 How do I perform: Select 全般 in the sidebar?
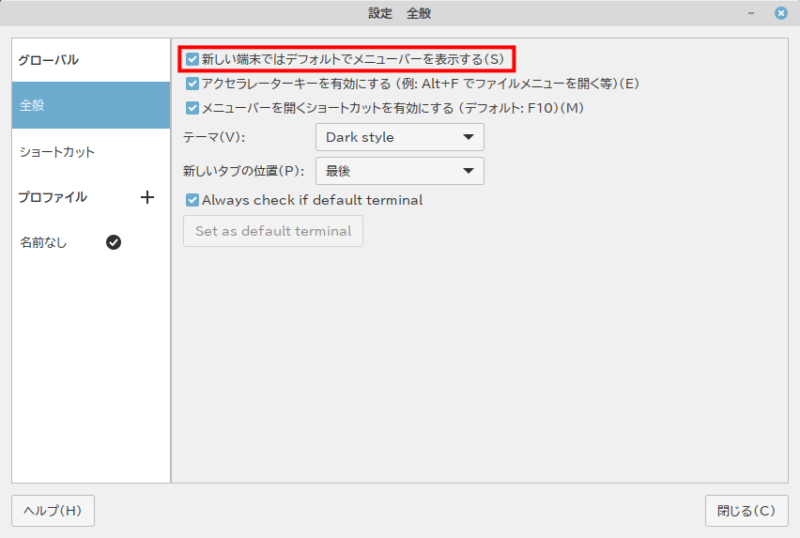pos(91,105)
